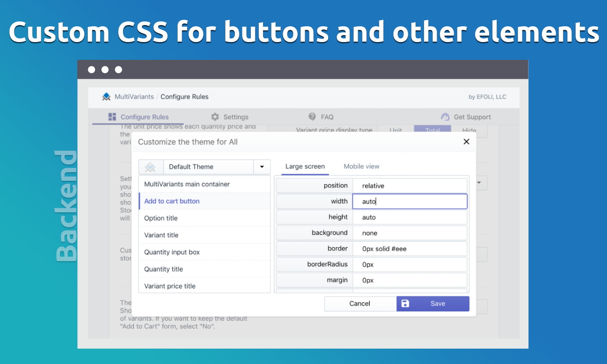Click the Cancel button
The height and width of the screenshot is (364, 607).
[x=360, y=304]
